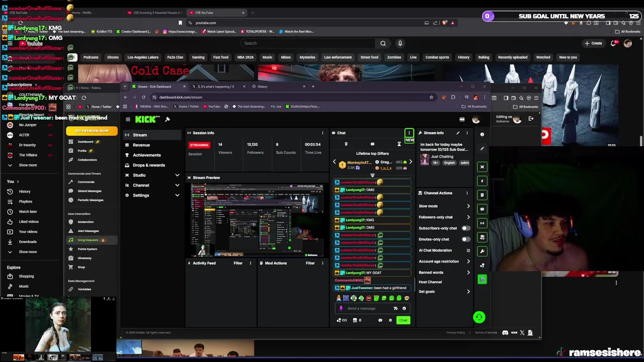Click the hourglass icon in chat toolbar
Screen dimensions: 644x362
pyautogui.click(x=399, y=144)
